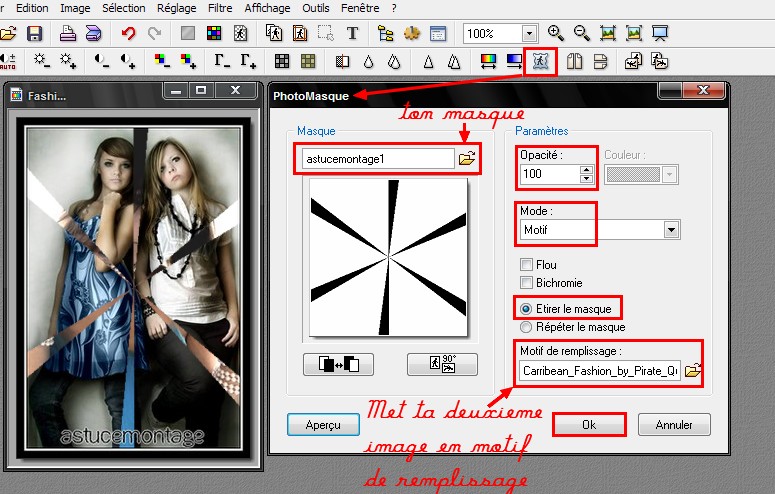Click the vertical flip icon
Screen dimensions: 775x494
pyautogui.click(x=600, y=61)
